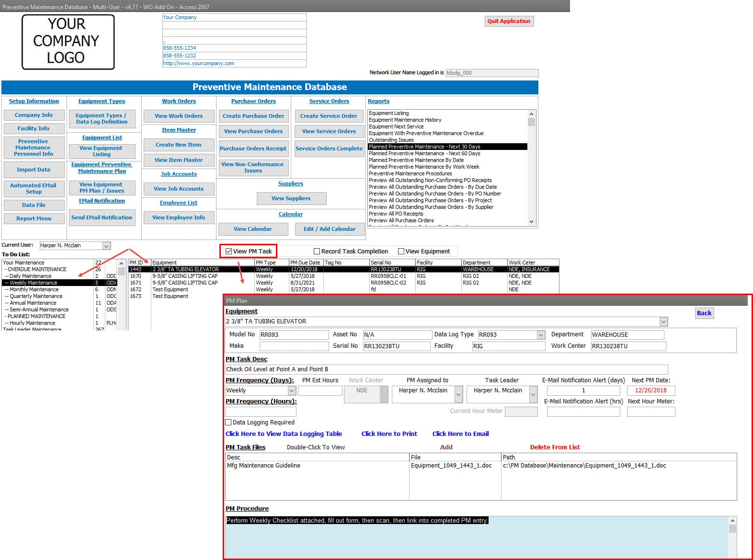Toggle Data Logging Required checkbox
The image size is (753, 560).
(x=228, y=422)
